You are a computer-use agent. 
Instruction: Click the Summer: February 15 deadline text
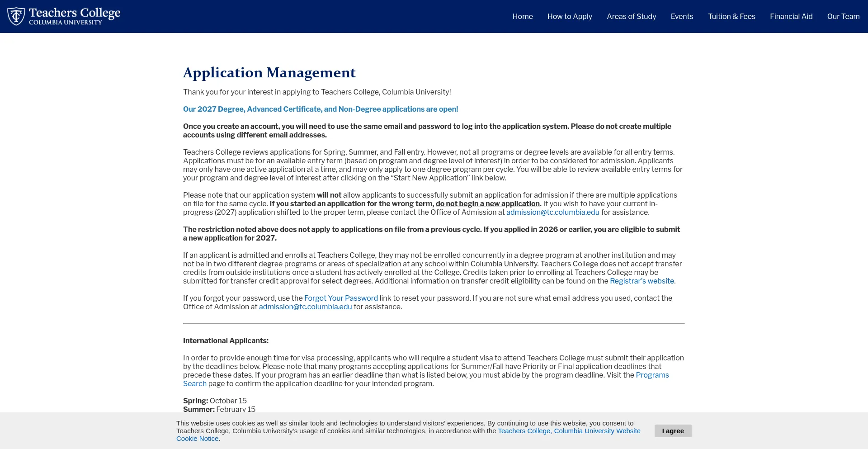pyautogui.click(x=219, y=409)
